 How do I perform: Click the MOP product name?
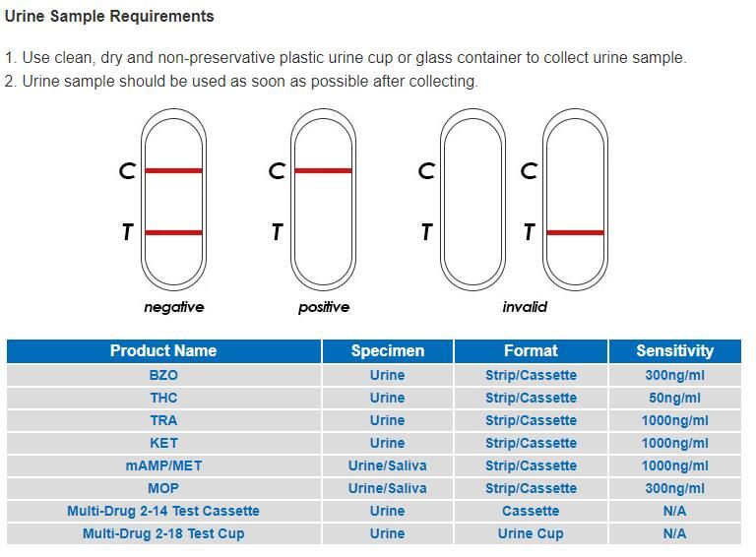tap(163, 489)
